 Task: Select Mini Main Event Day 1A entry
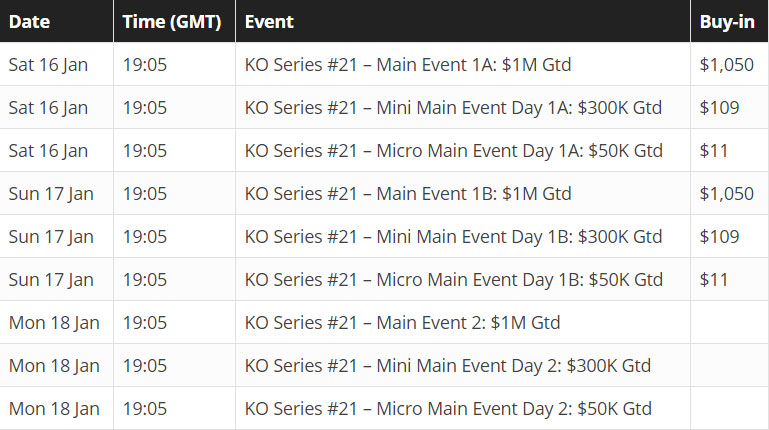tap(384, 107)
